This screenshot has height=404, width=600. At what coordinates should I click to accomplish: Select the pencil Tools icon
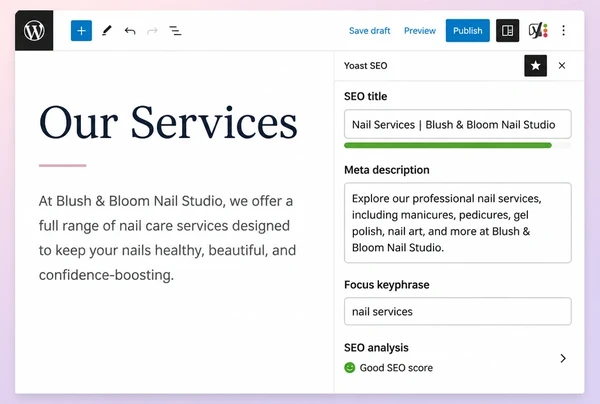click(107, 31)
